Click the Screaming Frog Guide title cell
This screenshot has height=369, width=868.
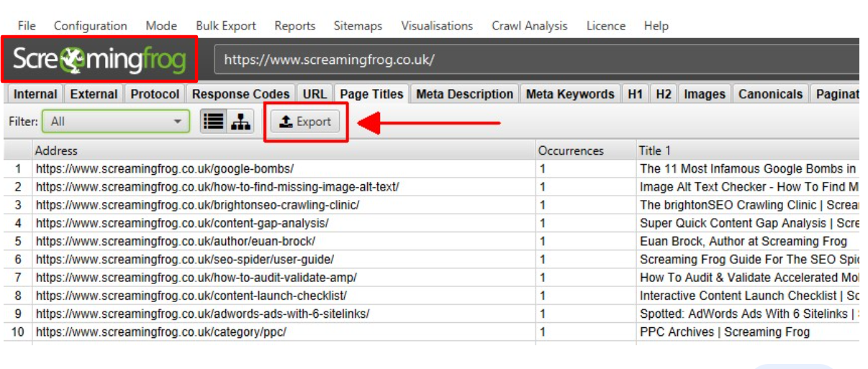click(749, 259)
